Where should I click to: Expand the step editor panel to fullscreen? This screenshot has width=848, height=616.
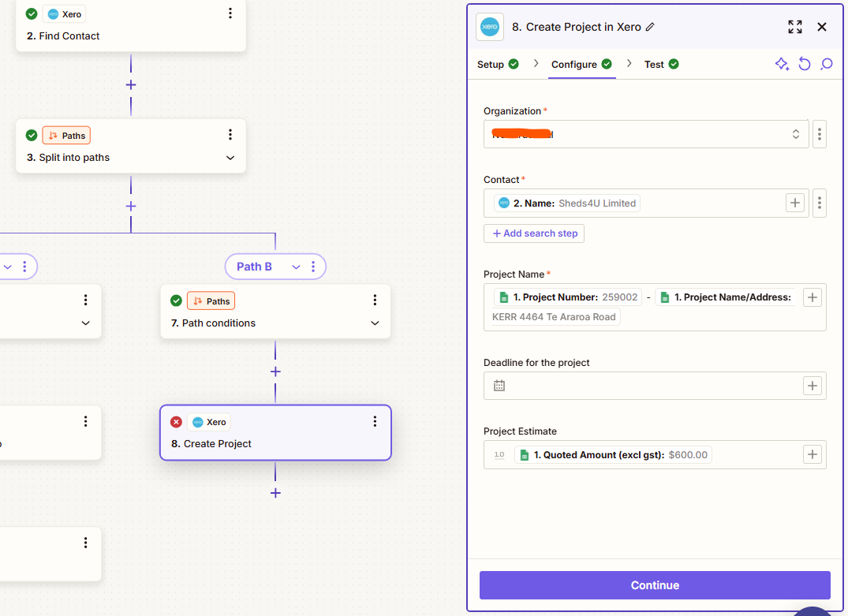click(795, 27)
